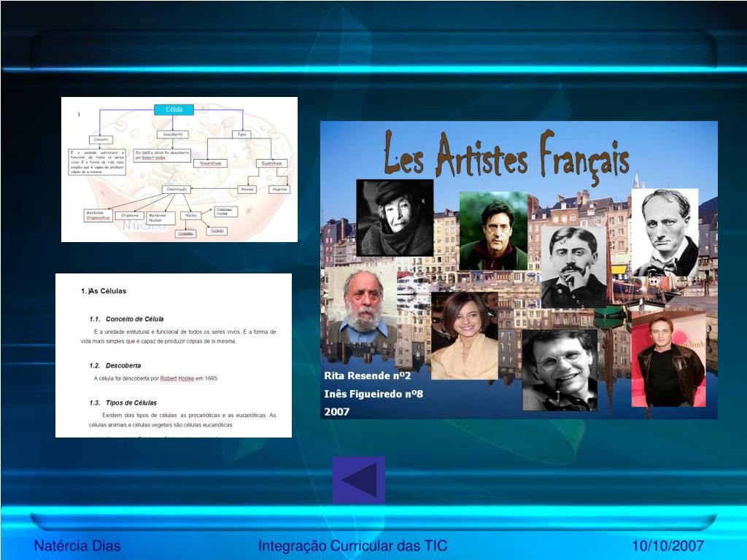This screenshot has height=560, width=747.
Task: Click the footer date '10/10/2007'
Action: [668, 545]
